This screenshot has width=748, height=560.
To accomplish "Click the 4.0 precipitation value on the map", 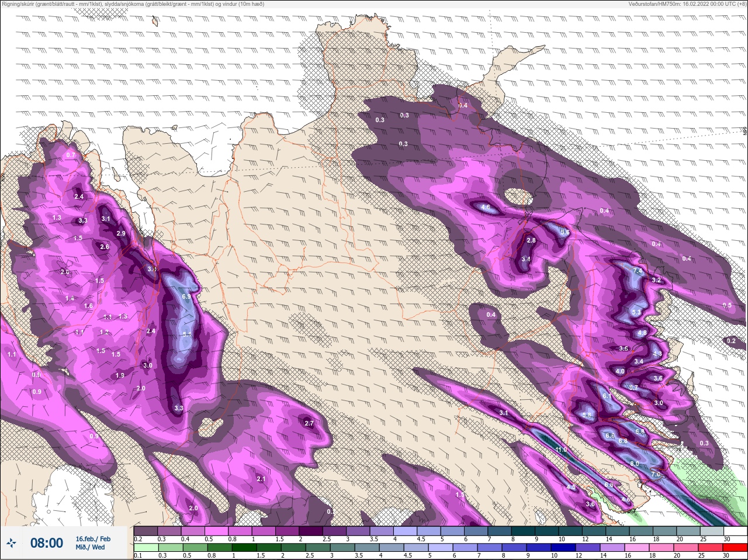I will [620, 371].
